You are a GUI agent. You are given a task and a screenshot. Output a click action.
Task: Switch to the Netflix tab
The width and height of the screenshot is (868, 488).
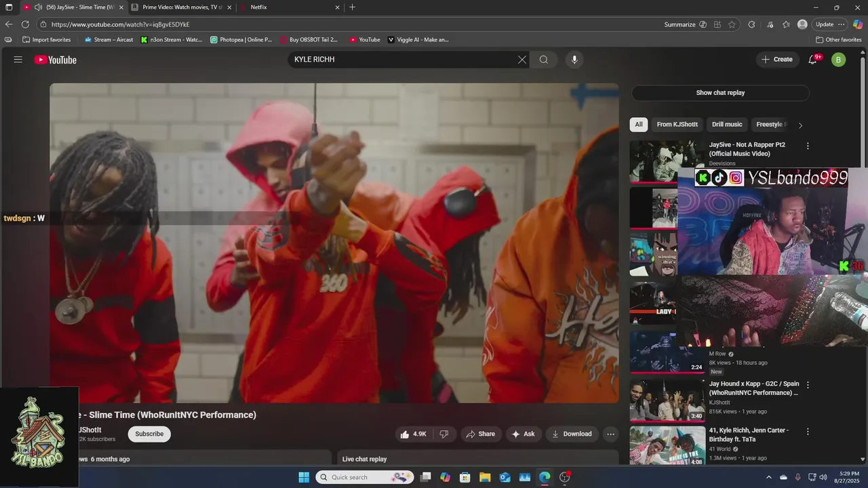pos(290,7)
